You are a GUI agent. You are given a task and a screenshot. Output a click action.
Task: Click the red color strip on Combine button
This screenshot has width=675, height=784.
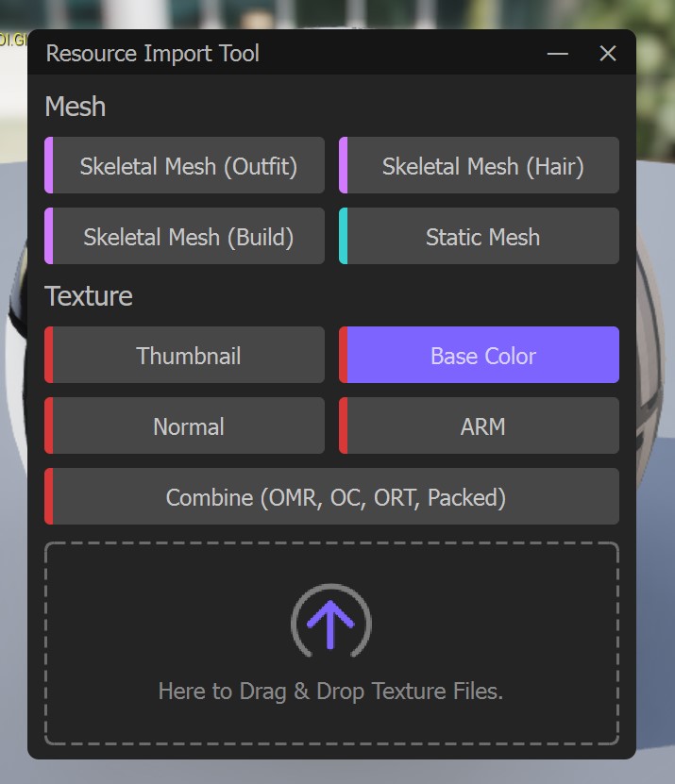pyautogui.click(x=49, y=497)
